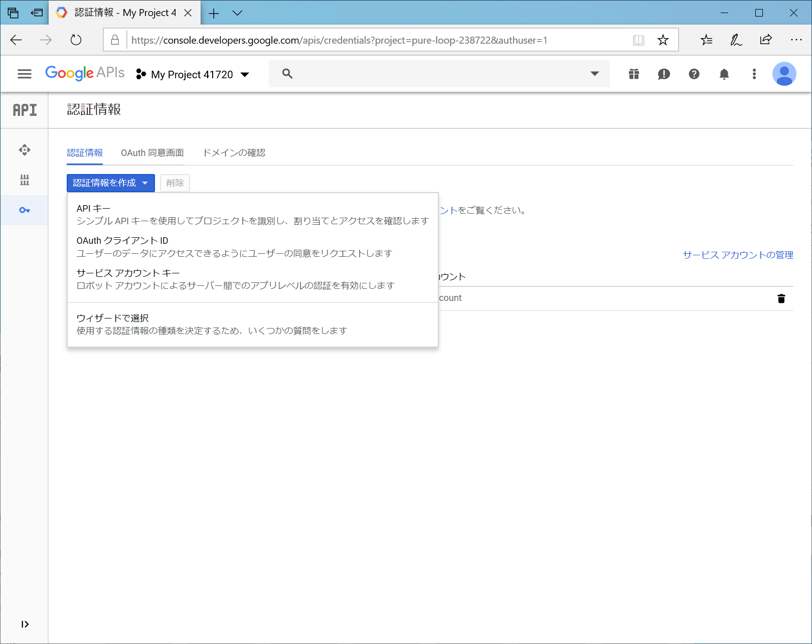812x644 pixels.
Task: Select the サービス アカウント キー option
Action: (x=253, y=279)
